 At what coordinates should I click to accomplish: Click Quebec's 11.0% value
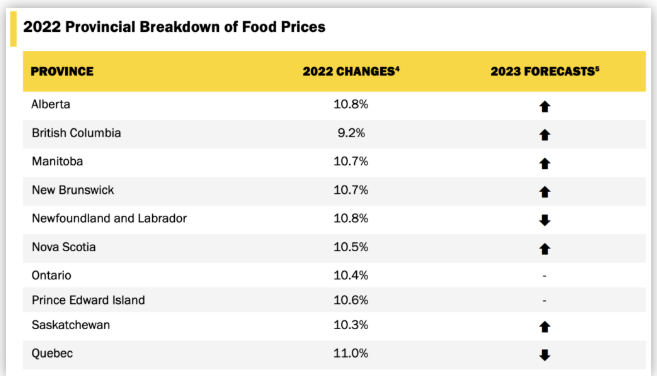(x=351, y=353)
